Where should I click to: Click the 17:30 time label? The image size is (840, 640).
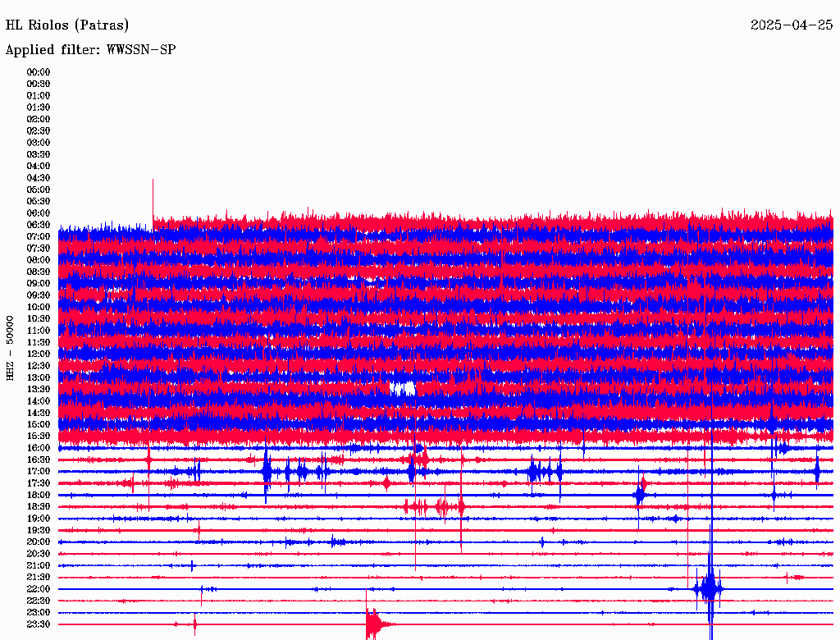pos(39,483)
